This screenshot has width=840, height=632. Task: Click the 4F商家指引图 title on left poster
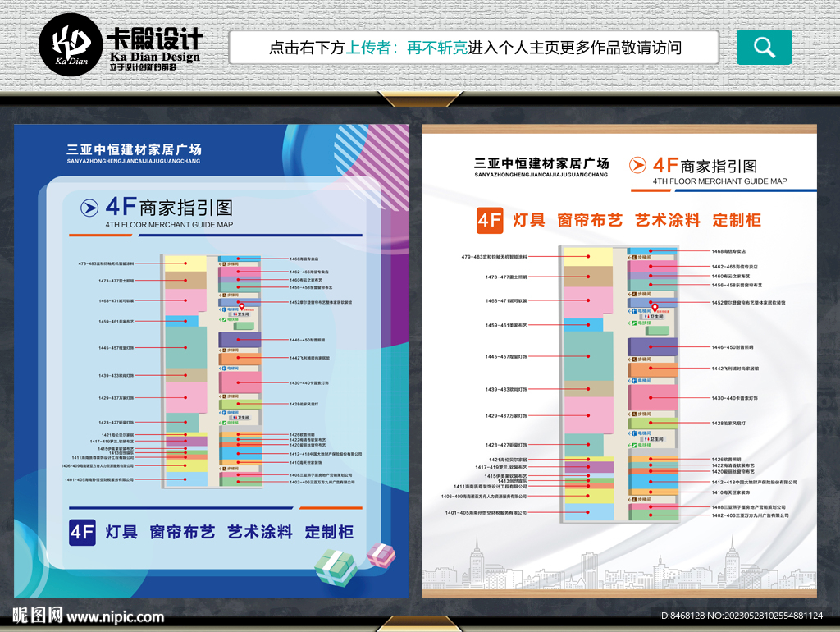coord(169,208)
